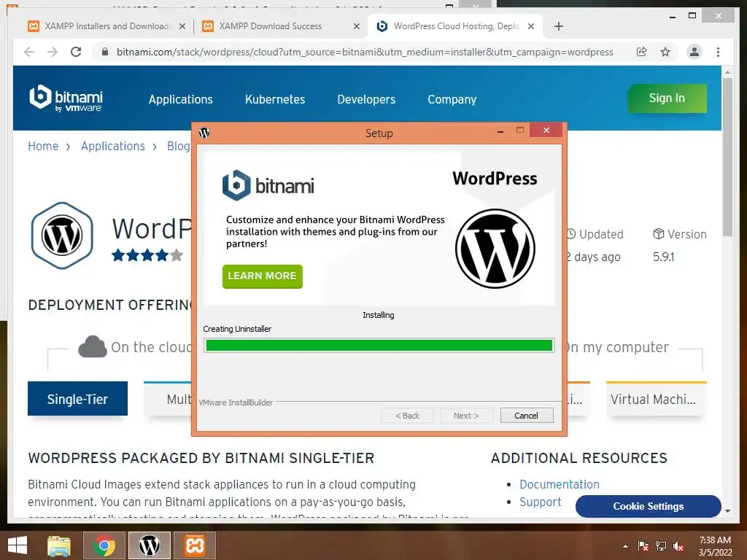Click the star rating under WordPress title

click(x=147, y=255)
